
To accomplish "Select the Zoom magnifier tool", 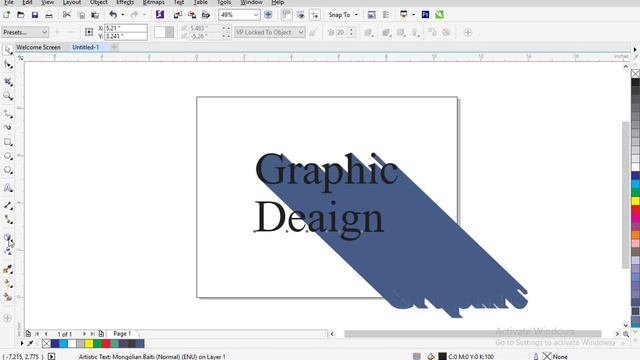I will (x=7, y=96).
